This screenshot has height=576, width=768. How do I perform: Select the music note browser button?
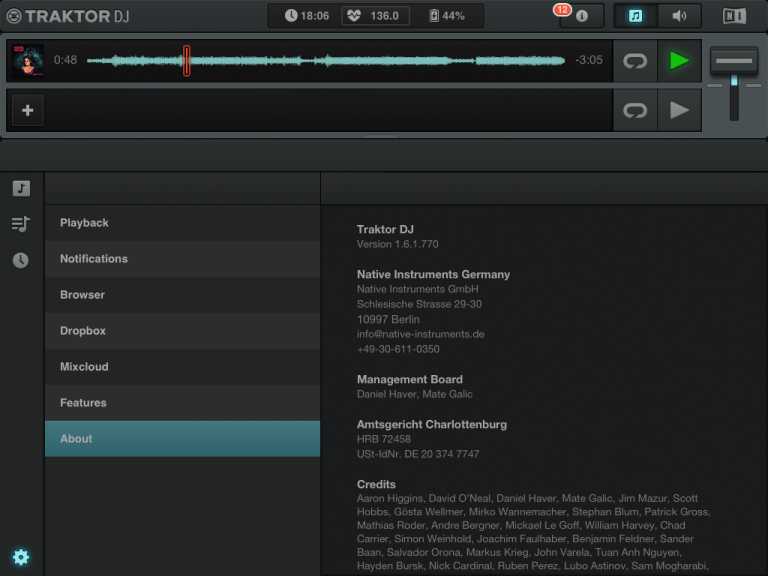[x=635, y=16]
